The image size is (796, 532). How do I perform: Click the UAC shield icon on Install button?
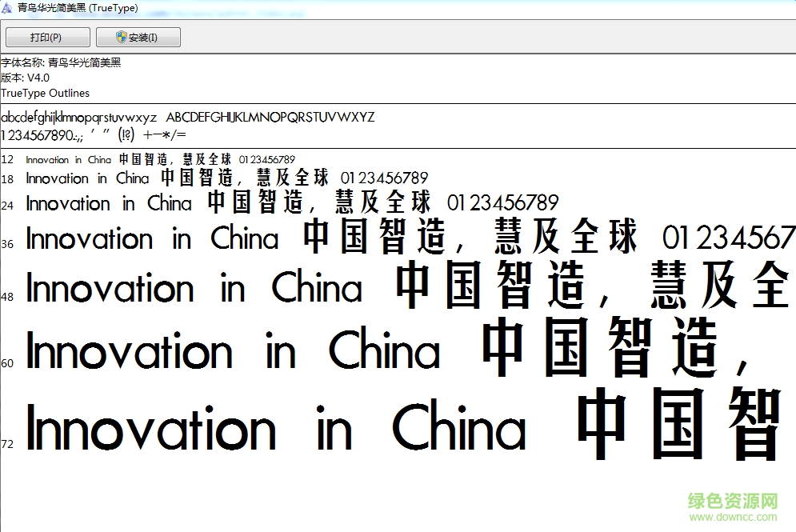121,38
